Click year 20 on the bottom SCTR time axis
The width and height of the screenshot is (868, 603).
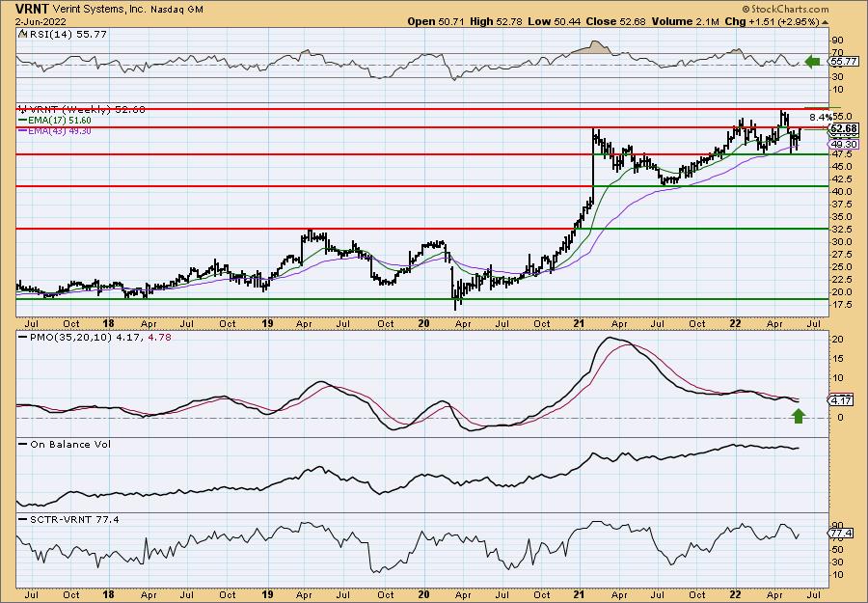click(x=423, y=594)
